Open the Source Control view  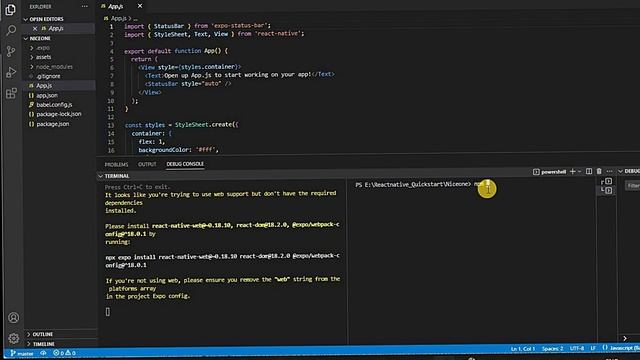coord(11,51)
